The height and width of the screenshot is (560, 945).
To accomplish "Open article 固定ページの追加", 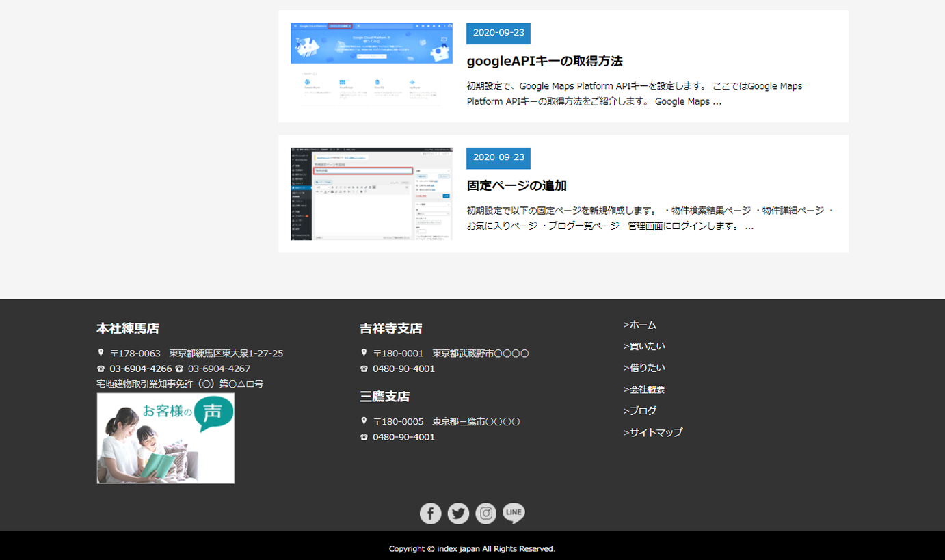I will click(516, 185).
